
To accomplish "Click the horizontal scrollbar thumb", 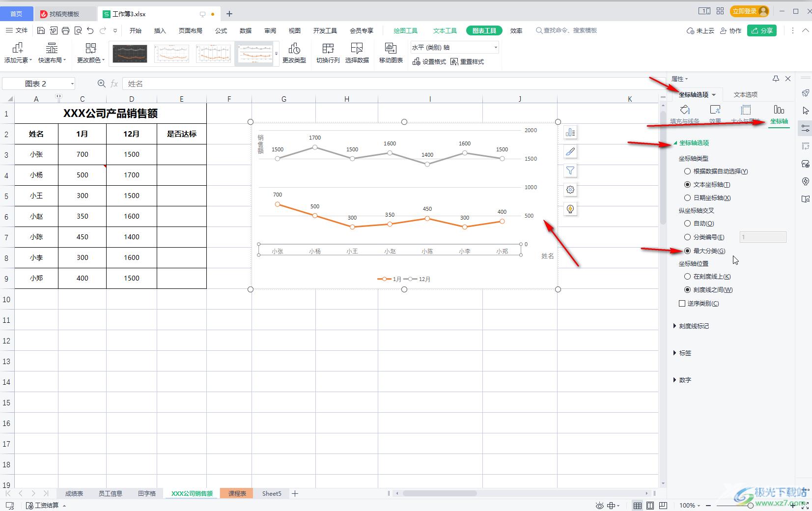I will point(440,493).
